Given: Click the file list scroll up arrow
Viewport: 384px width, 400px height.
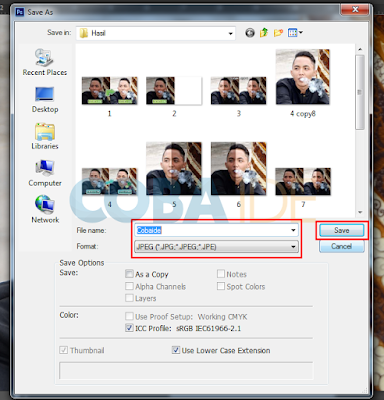Looking at the screenshot, I should [x=360, y=49].
